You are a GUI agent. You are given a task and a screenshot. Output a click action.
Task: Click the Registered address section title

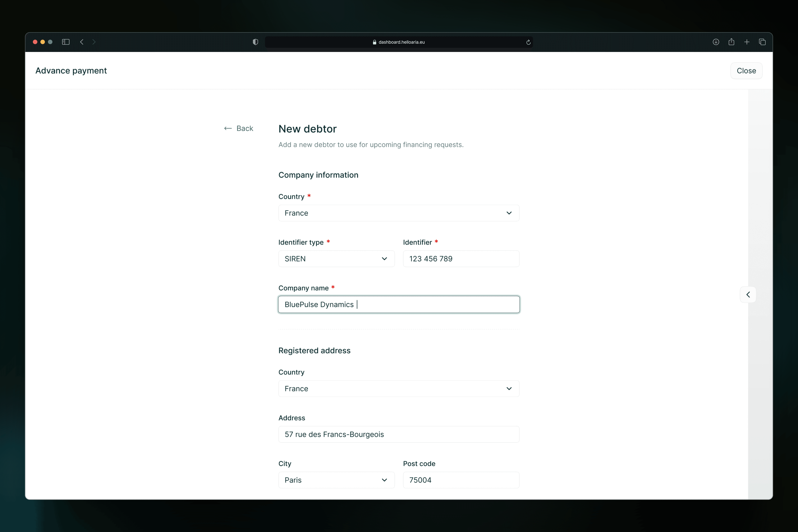pos(314,351)
